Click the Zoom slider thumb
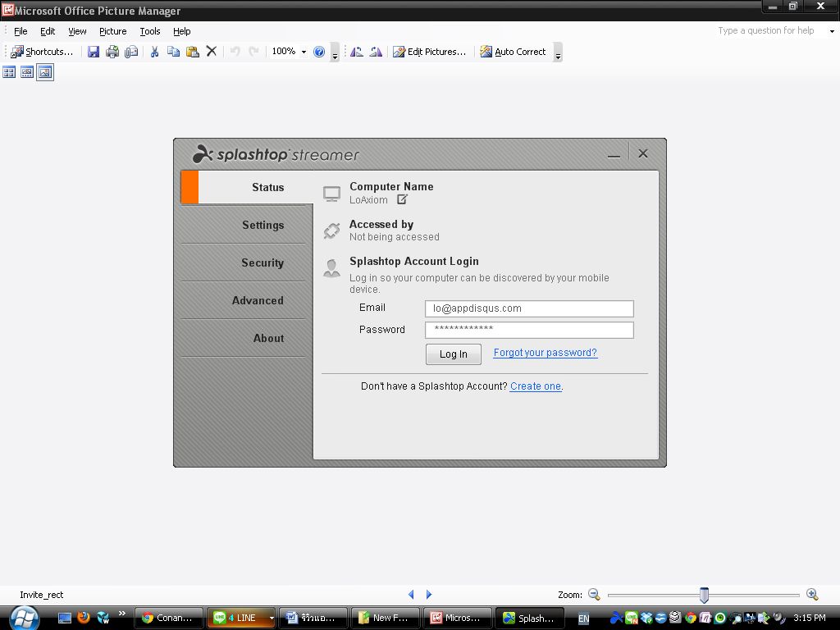 pos(704,595)
